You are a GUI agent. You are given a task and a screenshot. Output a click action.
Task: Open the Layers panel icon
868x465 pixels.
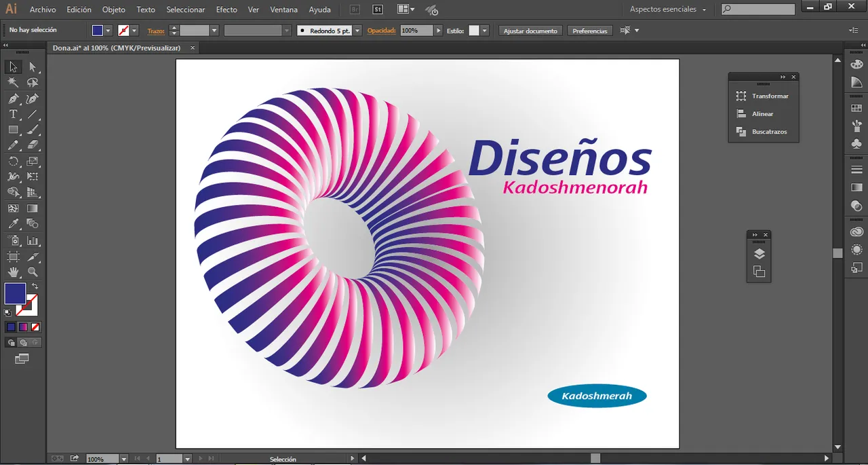click(759, 254)
